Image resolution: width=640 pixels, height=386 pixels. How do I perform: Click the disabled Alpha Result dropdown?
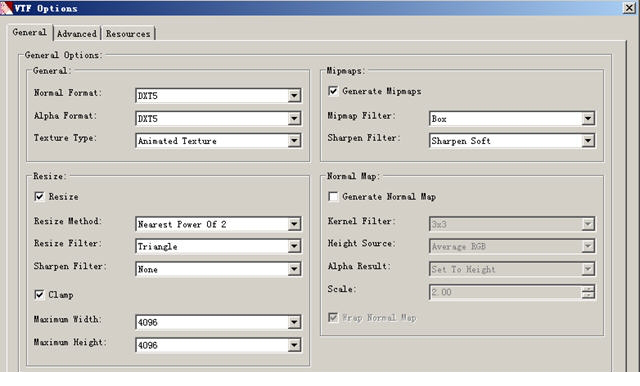tap(512, 269)
